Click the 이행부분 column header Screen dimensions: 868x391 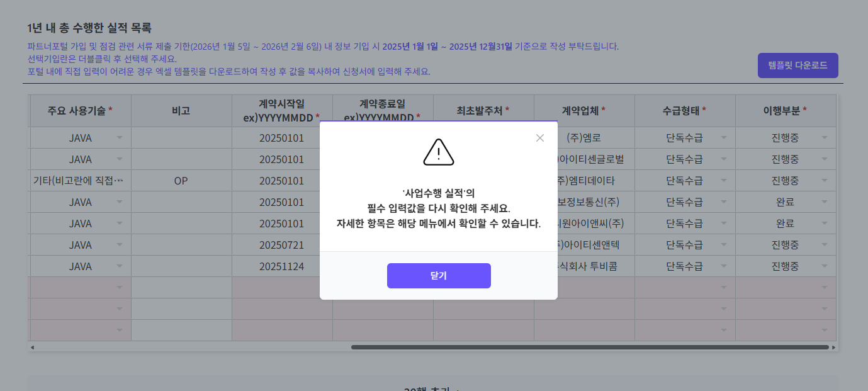785,111
